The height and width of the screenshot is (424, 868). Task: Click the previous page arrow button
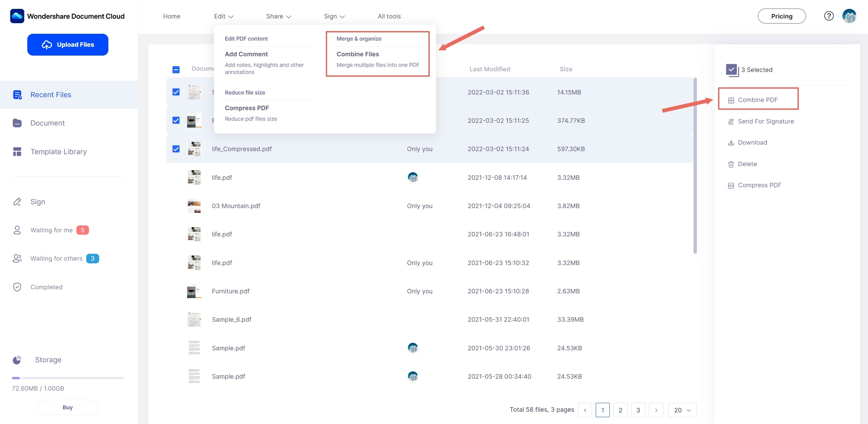click(585, 410)
